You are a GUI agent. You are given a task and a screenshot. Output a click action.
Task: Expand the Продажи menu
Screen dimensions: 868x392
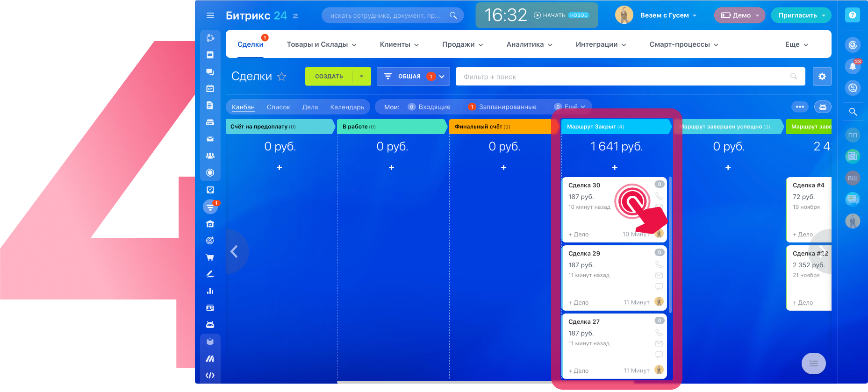click(x=463, y=44)
